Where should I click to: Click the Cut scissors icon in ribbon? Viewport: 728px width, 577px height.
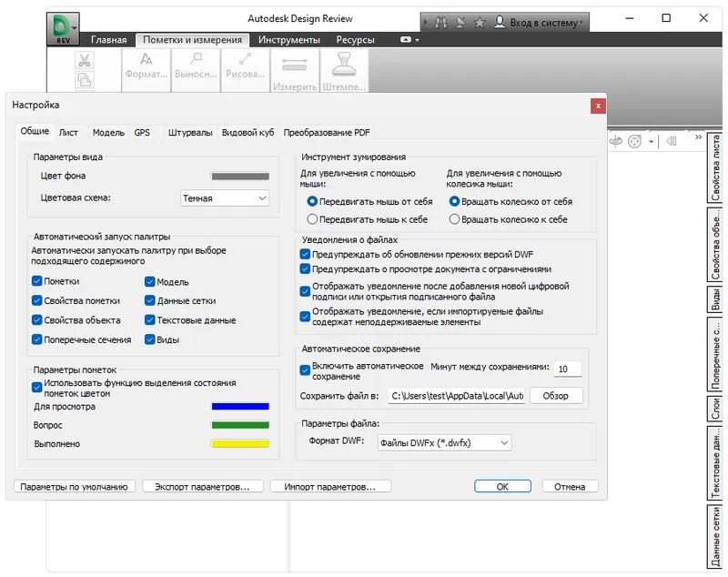point(85,60)
